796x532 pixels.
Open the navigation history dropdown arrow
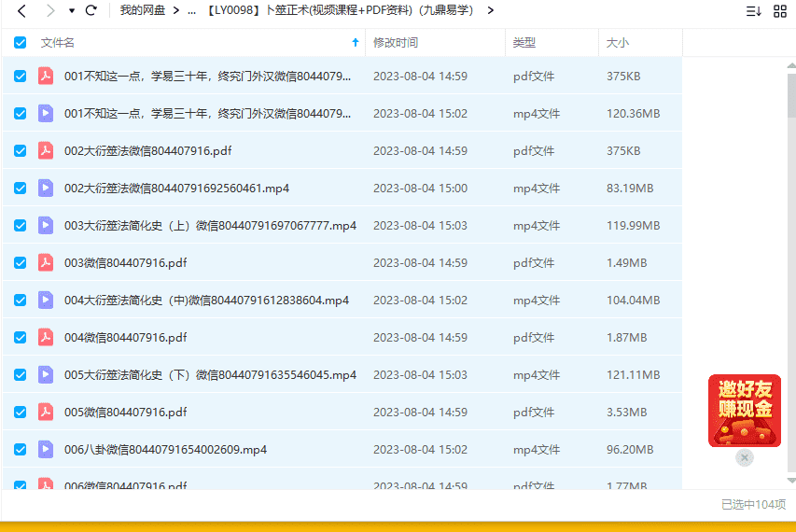pos(71,11)
